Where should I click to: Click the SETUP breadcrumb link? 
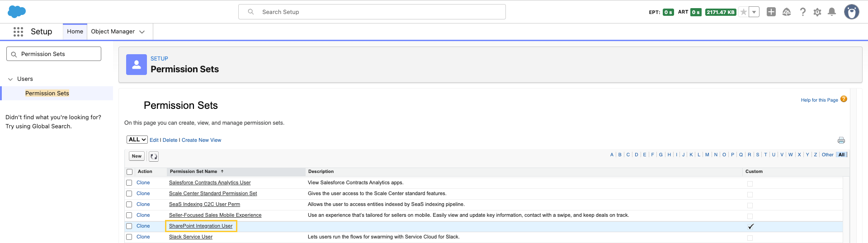point(159,59)
